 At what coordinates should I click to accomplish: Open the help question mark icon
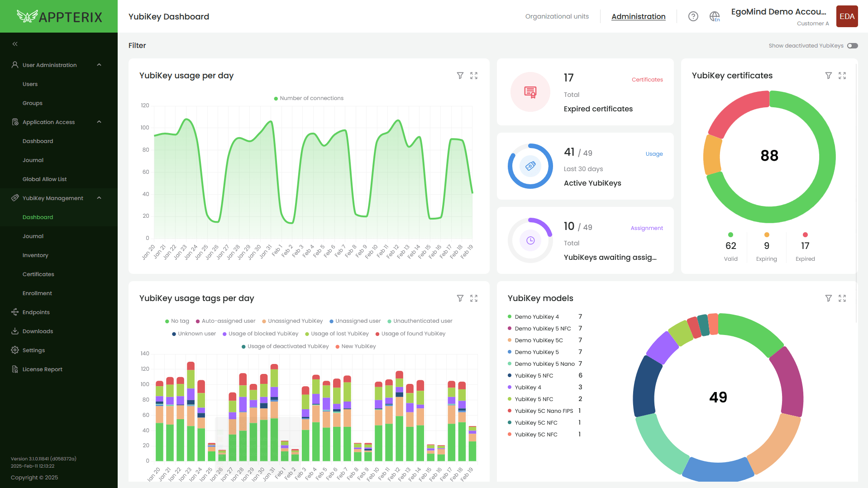tap(693, 16)
